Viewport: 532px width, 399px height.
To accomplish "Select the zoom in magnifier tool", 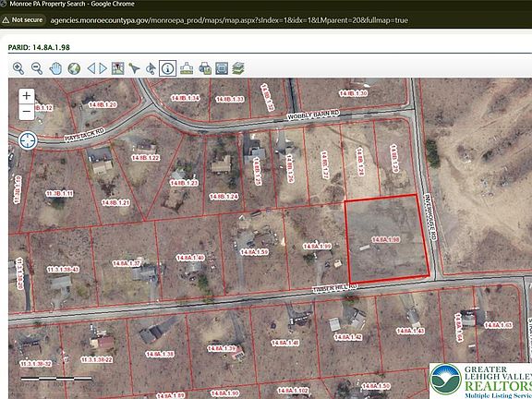I will (x=18, y=68).
